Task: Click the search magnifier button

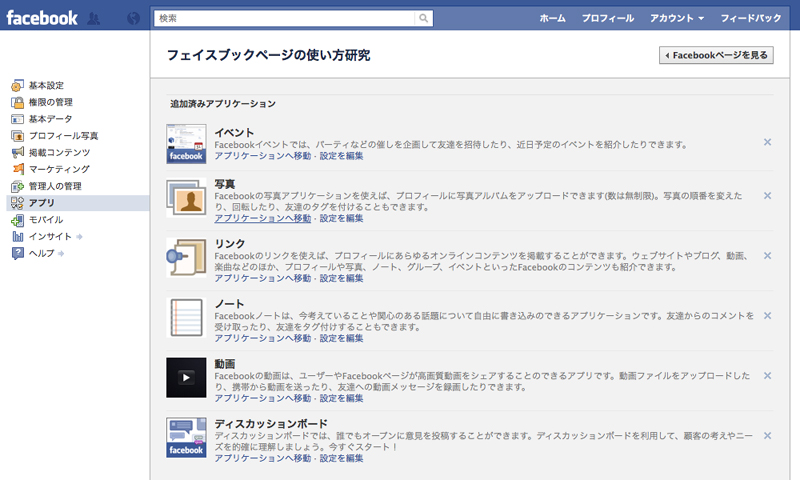Action: coord(423,18)
